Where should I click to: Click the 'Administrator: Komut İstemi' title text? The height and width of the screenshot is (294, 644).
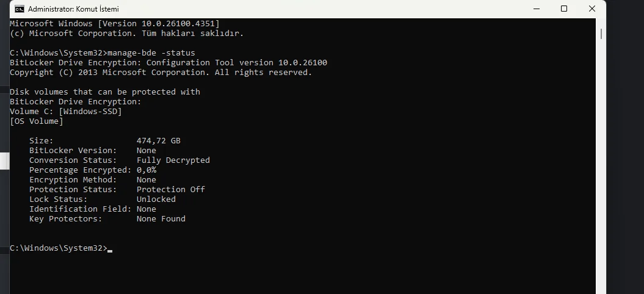coord(73,9)
